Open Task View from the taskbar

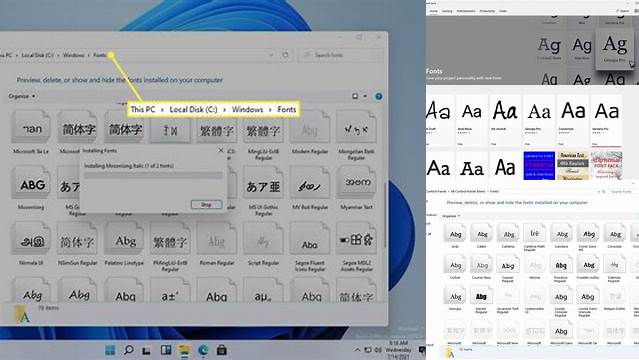pos(147,350)
